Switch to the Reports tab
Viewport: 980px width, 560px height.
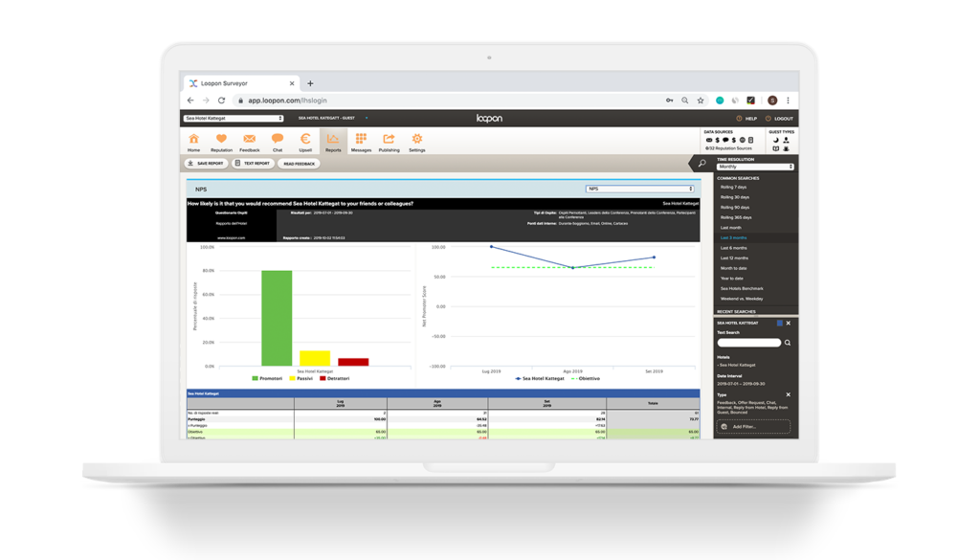[333, 141]
